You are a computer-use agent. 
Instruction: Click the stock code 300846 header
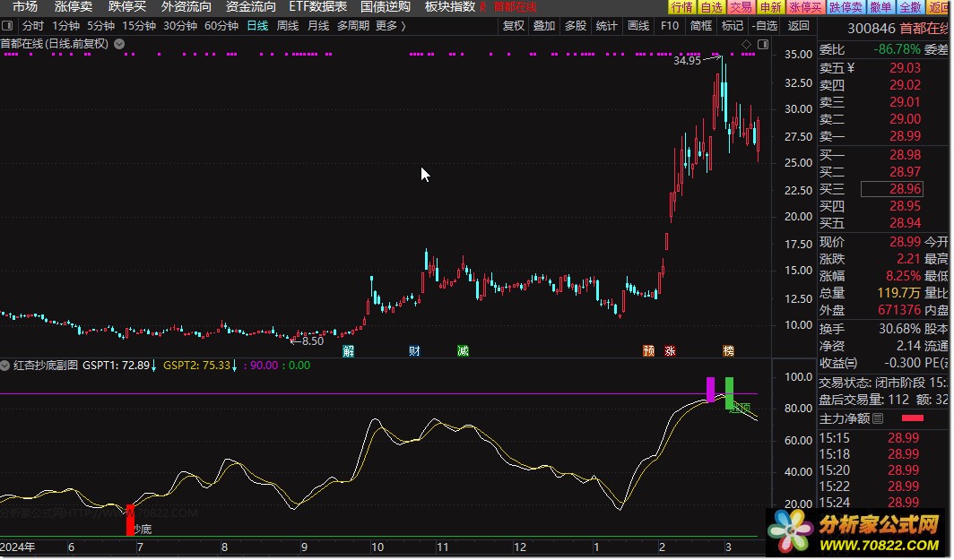pyautogui.click(x=872, y=28)
